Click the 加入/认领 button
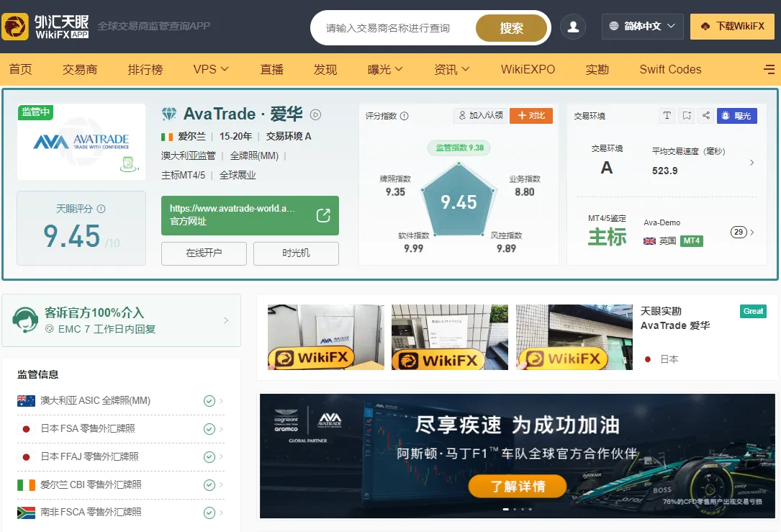 pos(481,116)
